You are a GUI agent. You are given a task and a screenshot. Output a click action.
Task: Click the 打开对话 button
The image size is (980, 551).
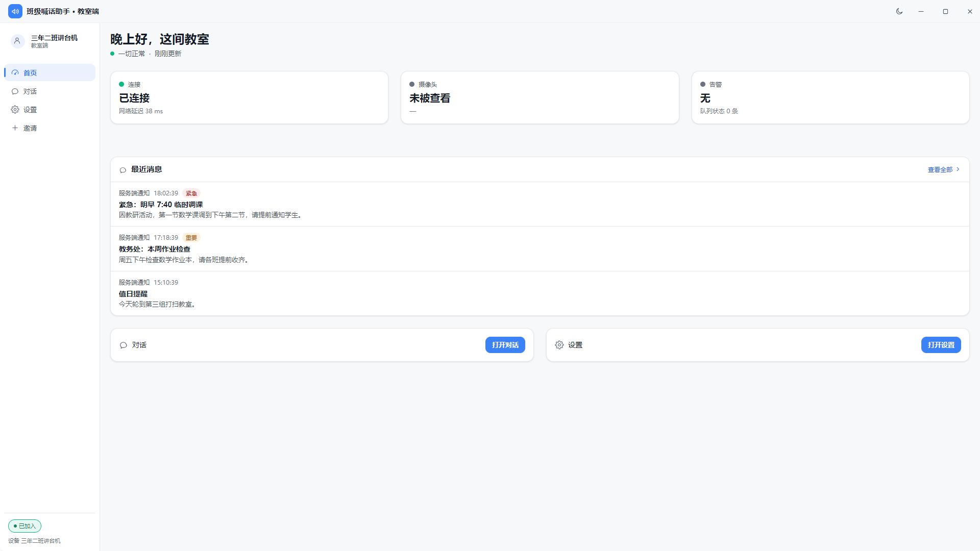coord(505,345)
